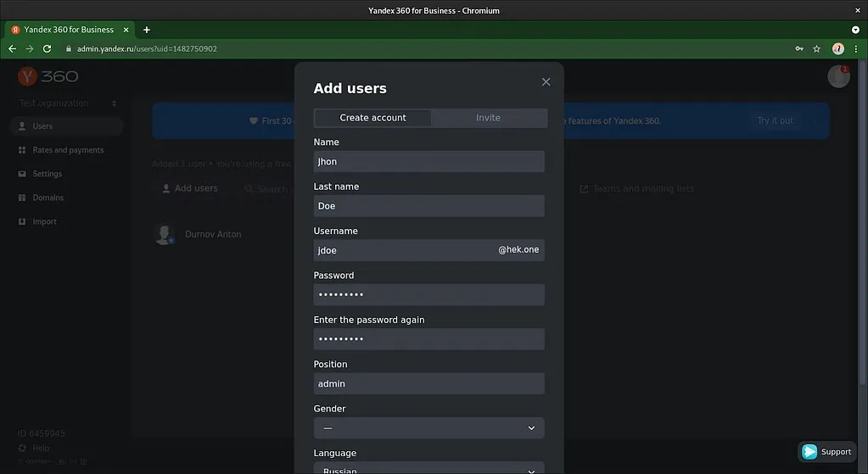
Task: Click the @hek.one domain suffix
Action: [x=518, y=249]
